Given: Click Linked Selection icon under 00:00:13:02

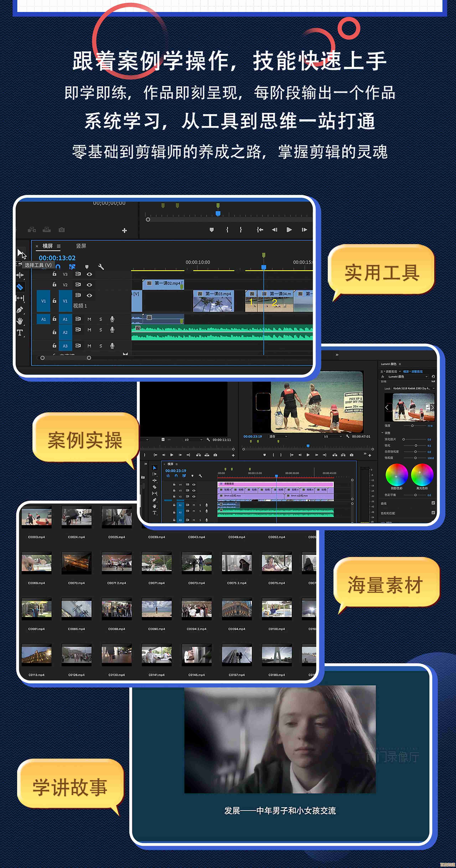Looking at the screenshot, I should pos(72,267).
